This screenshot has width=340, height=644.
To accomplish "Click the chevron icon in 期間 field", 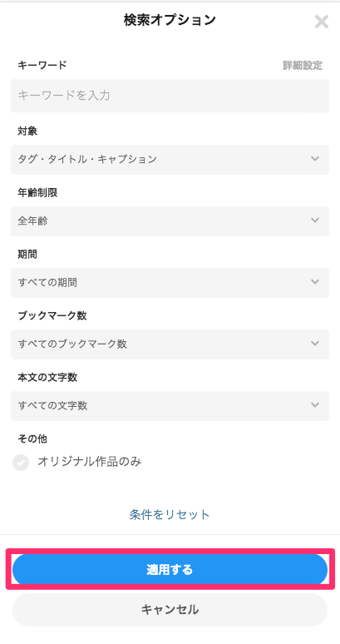I will coord(315,282).
